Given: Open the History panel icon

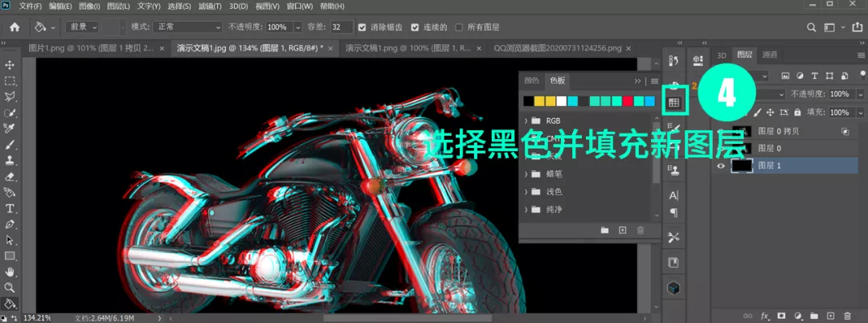Looking at the screenshot, I should pyautogui.click(x=674, y=60).
